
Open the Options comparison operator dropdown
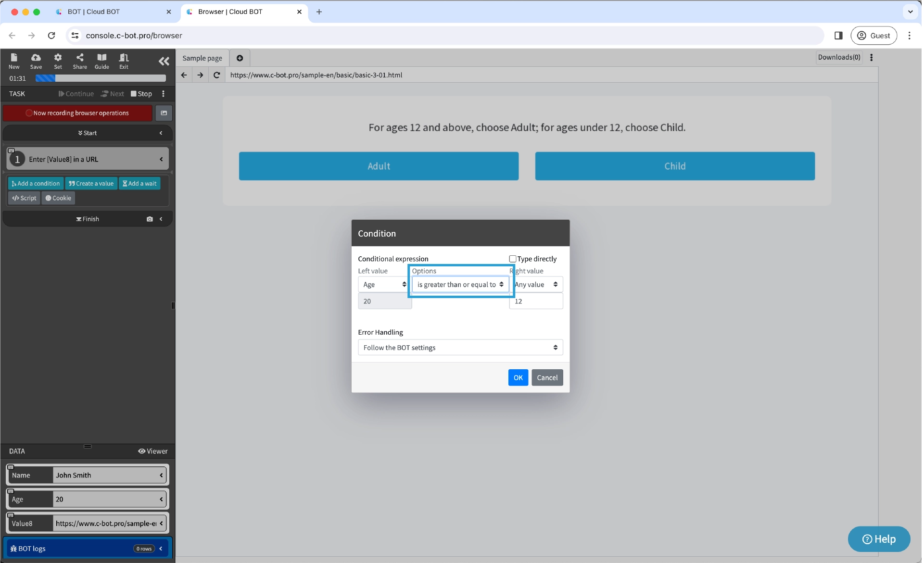[460, 285]
